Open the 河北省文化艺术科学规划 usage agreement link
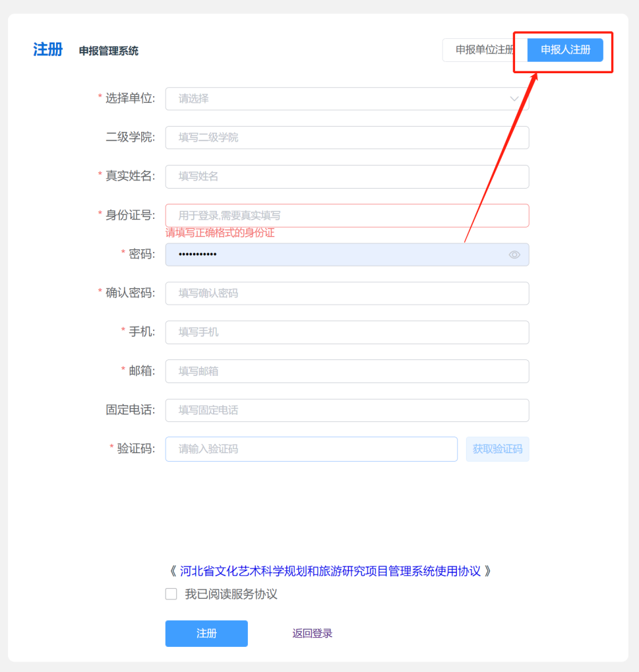639x672 pixels. pyautogui.click(x=330, y=571)
